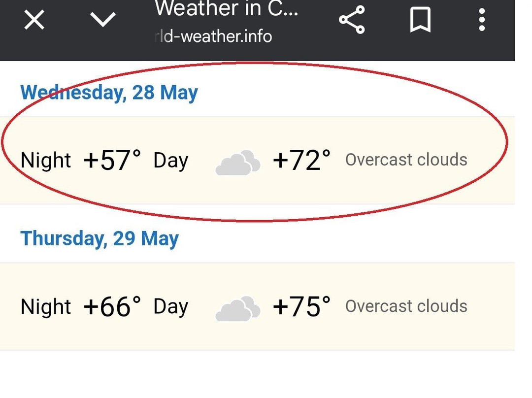Tap the 'Weather in C...' page title
Viewport: 532px width, 398px height.
(227, 9)
